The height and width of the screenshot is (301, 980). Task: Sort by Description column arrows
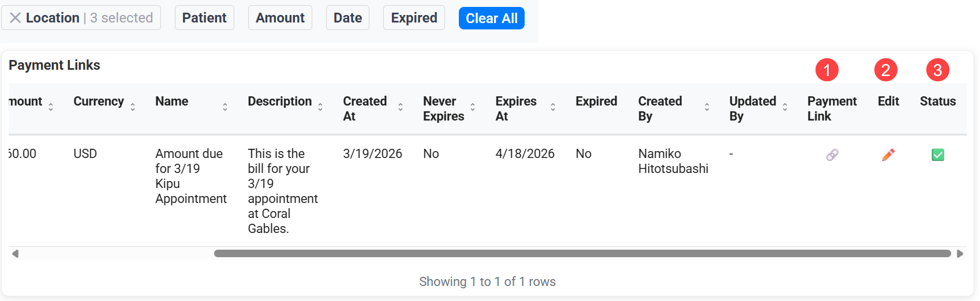click(320, 107)
